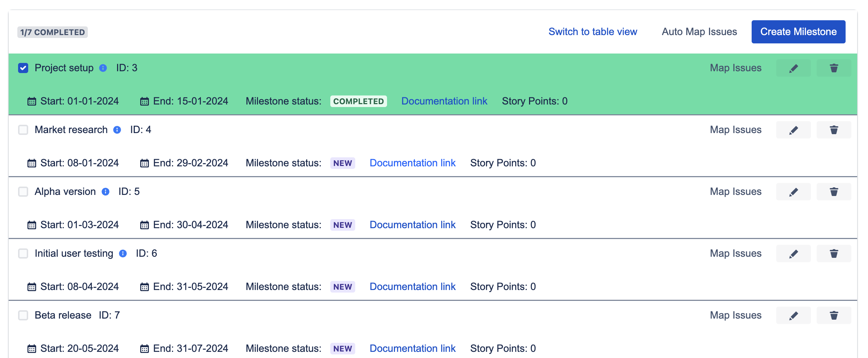Image resolution: width=868 pixels, height=358 pixels.
Task: Click the Create Milestone button
Action: tap(798, 32)
